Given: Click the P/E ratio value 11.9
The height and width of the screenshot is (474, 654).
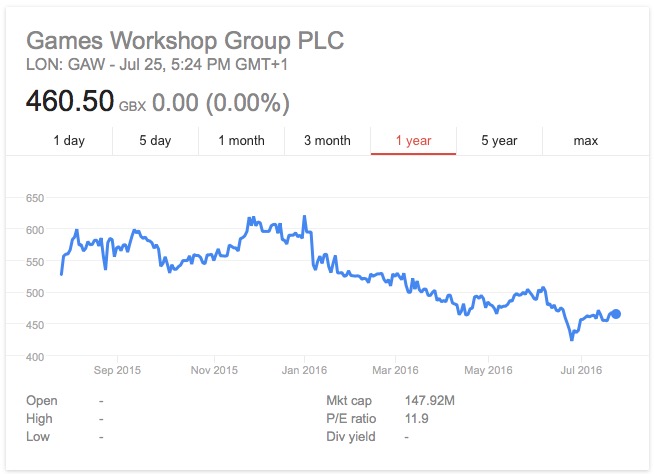Looking at the screenshot, I should click(x=416, y=419).
